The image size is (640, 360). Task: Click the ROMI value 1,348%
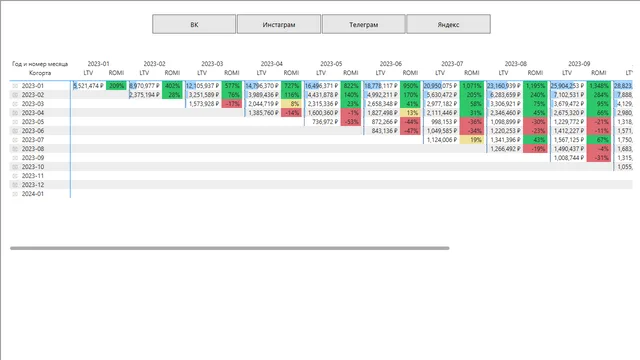pyautogui.click(x=599, y=86)
